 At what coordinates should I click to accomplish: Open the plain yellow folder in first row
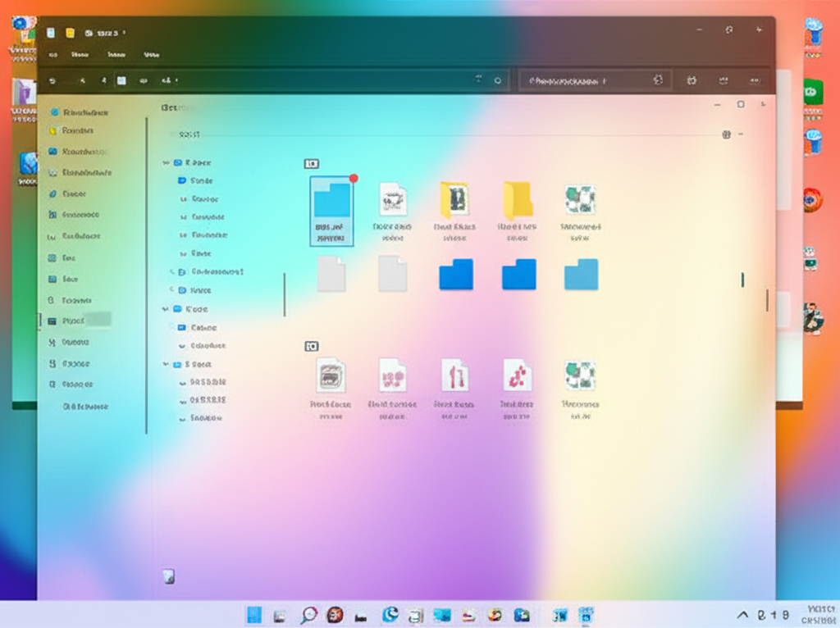pyautogui.click(x=518, y=199)
